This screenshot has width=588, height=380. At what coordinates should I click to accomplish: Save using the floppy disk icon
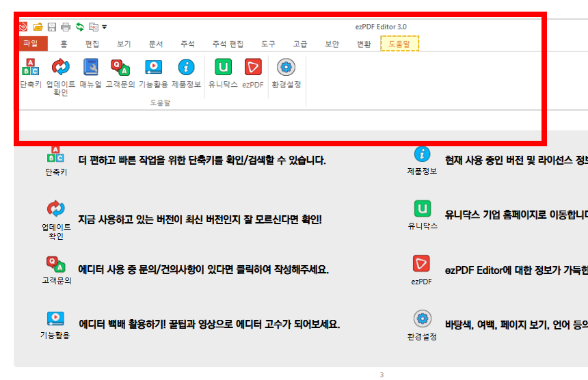(x=52, y=27)
